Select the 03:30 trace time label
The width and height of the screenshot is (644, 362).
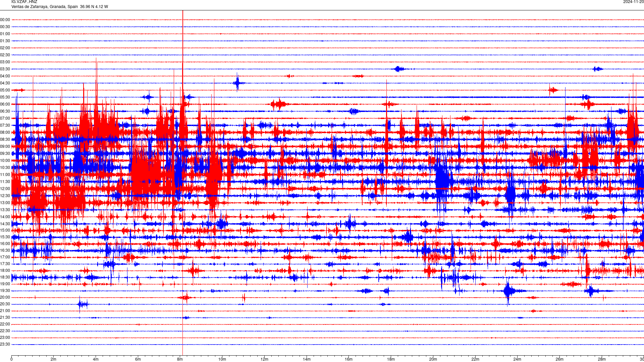coord(5,69)
